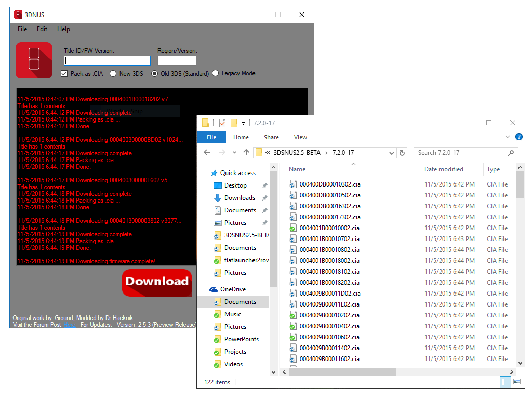Expand the Explorer ribbon chevron
Viewport: 532px width, 399px height.
point(508,137)
